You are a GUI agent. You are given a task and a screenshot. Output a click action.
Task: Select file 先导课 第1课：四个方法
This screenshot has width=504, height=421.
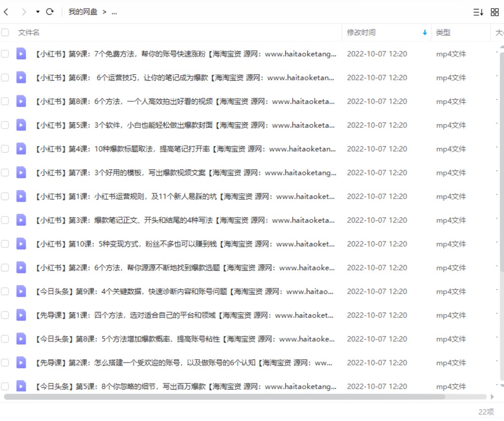tap(184, 315)
